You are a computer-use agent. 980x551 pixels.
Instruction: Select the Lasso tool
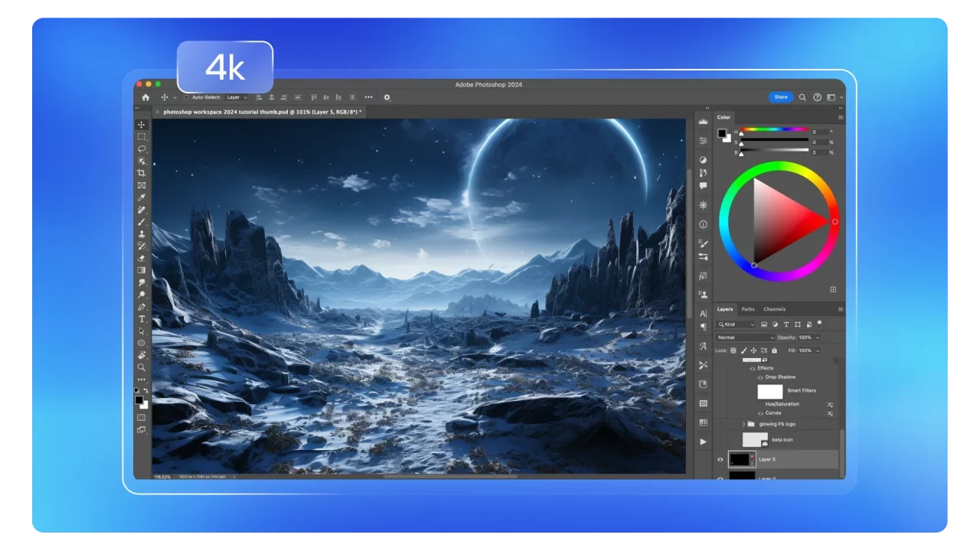coord(142,148)
